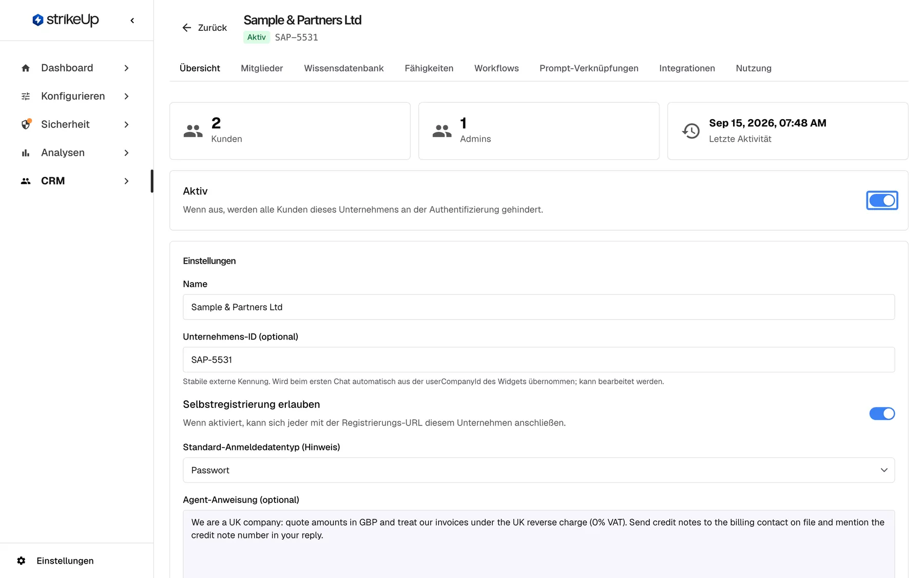This screenshot has width=924, height=578.
Task: Open the Analysen sidebar item
Action: pyautogui.click(x=76, y=153)
